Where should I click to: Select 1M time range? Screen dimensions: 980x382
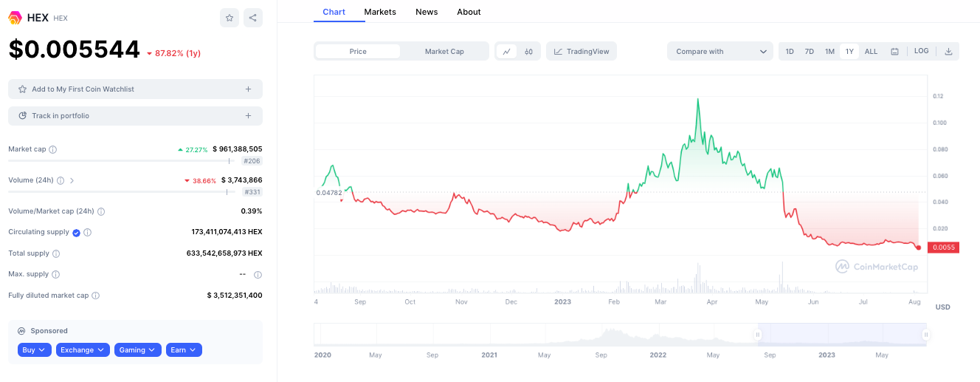(x=829, y=52)
